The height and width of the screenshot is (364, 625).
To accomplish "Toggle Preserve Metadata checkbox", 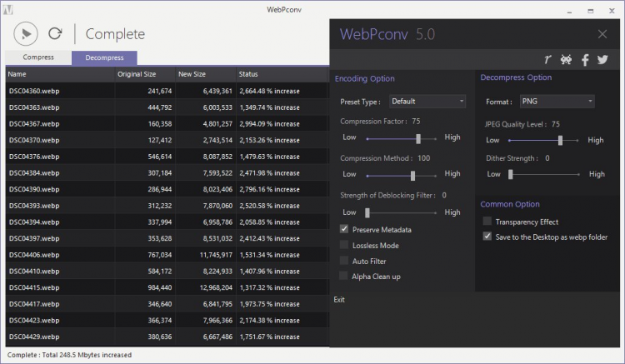I will coord(344,229).
